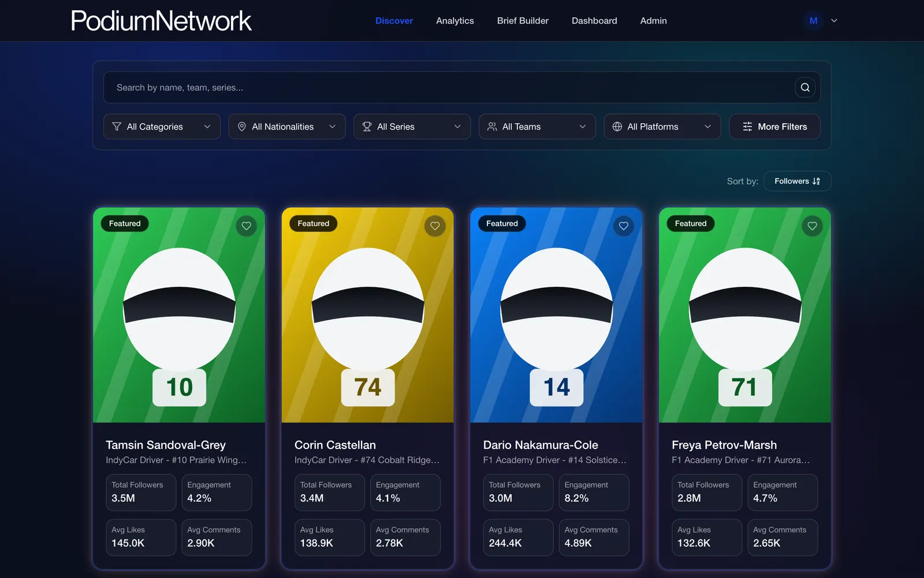Click the location pin icon in All Nationalities
Image resolution: width=924 pixels, height=578 pixels.
click(x=242, y=127)
